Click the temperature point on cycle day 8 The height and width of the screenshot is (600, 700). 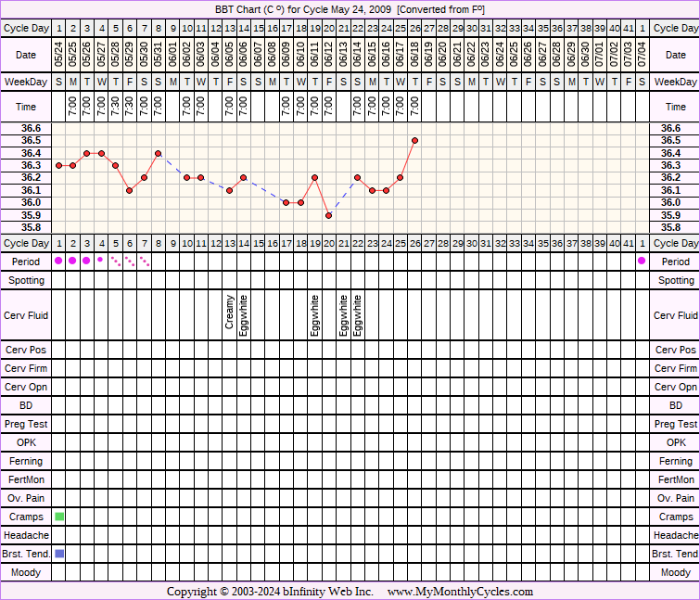click(x=159, y=153)
